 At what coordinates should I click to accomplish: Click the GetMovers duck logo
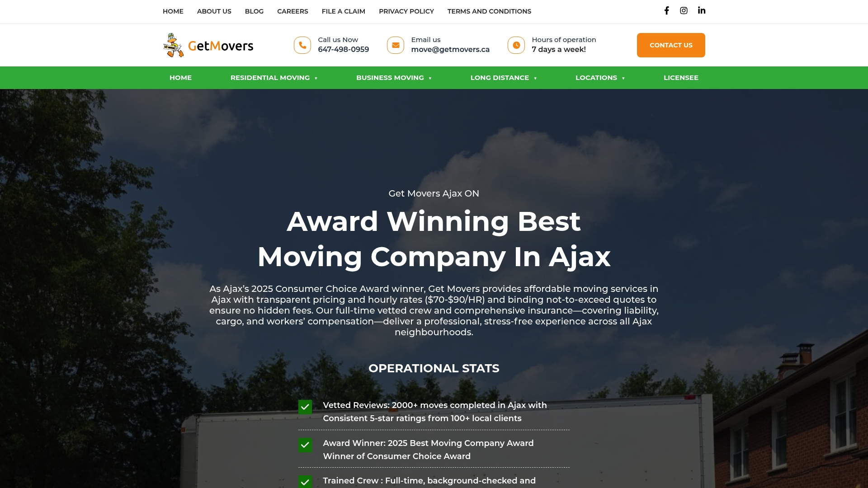pos(174,45)
